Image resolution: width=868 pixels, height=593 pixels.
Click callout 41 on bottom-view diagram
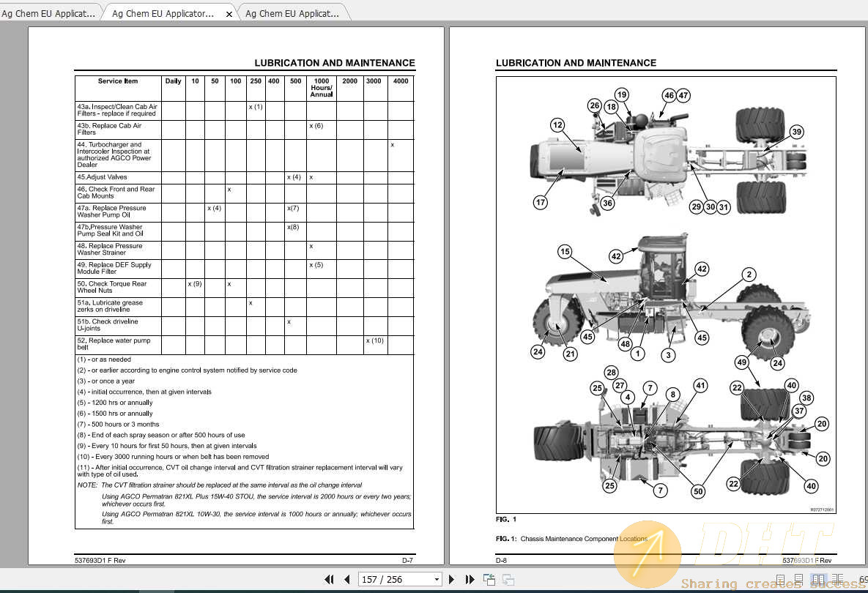[x=700, y=386]
